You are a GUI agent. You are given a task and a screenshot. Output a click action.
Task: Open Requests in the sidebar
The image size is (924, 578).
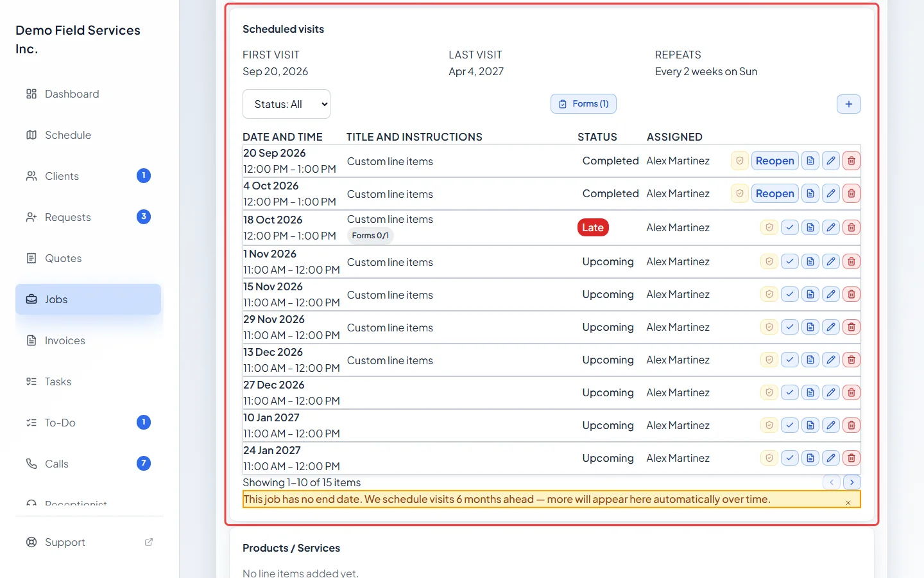click(89, 217)
